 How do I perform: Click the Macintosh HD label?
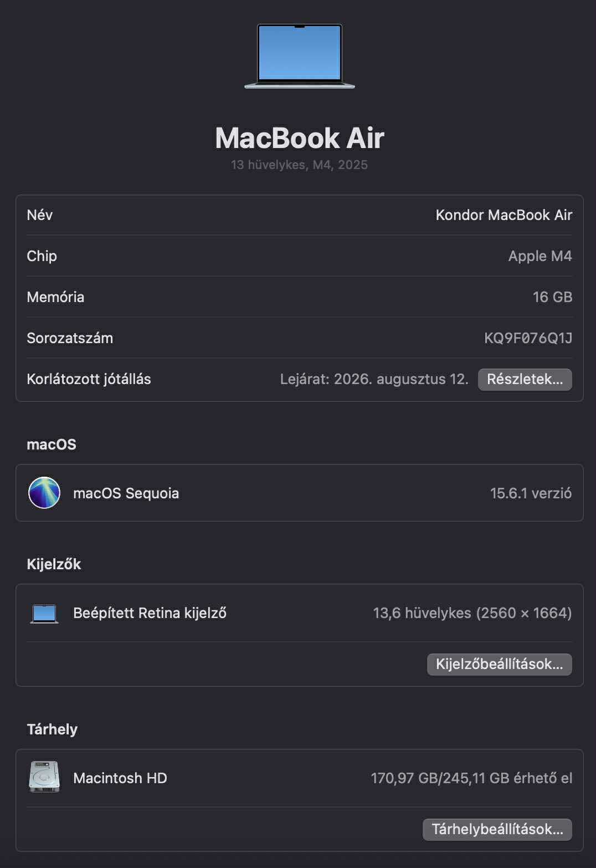pyautogui.click(x=120, y=778)
